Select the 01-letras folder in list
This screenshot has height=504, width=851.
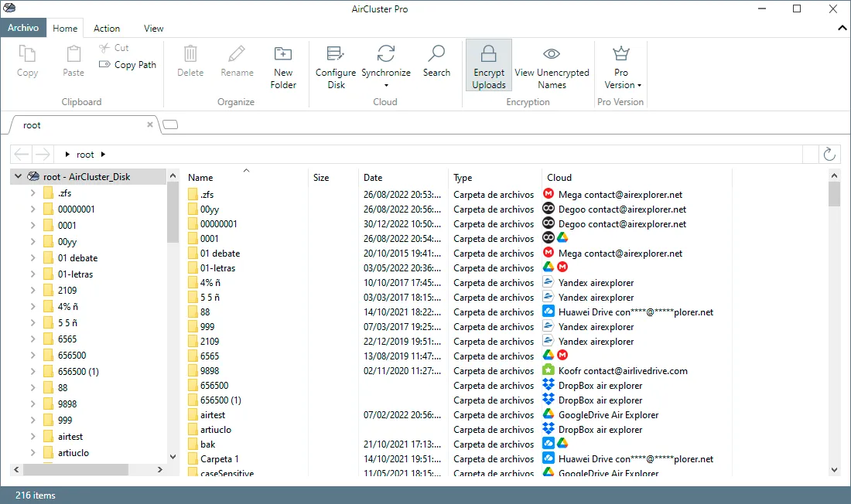tap(217, 268)
